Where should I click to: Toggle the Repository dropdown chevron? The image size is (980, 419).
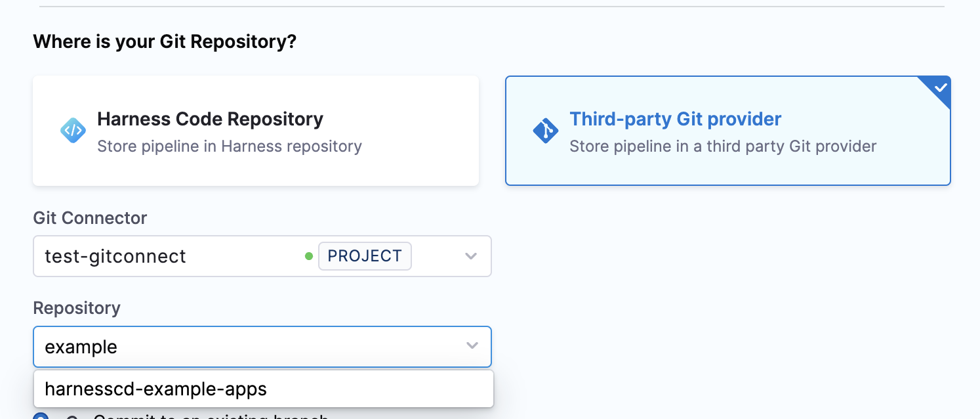click(472, 346)
